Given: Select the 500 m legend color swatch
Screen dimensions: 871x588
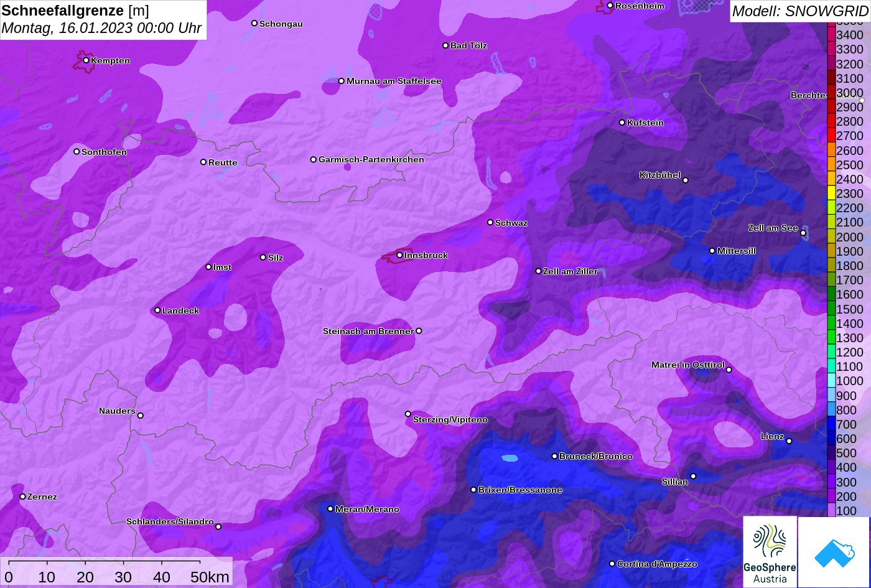Looking at the screenshot, I should 831,453.
